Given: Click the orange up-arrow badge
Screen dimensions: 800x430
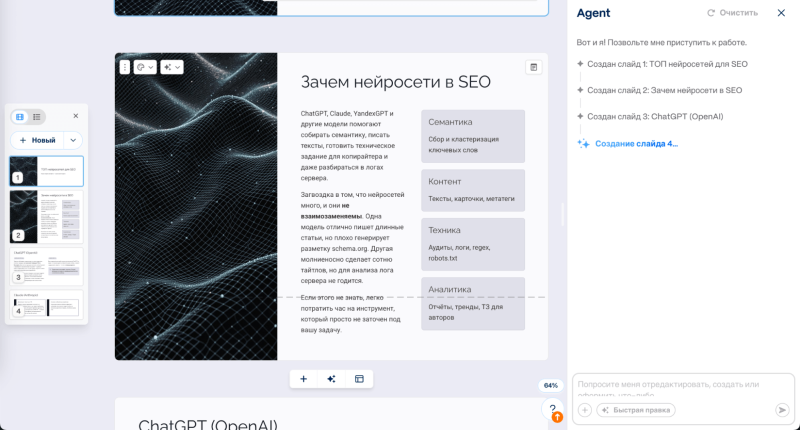Looking at the screenshot, I should (x=558, y=417).
